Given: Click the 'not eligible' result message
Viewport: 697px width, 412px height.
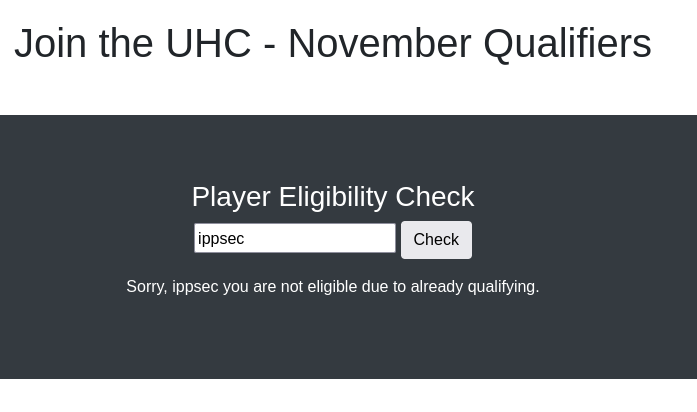Looking at the screenshot, I should point(332,286).
